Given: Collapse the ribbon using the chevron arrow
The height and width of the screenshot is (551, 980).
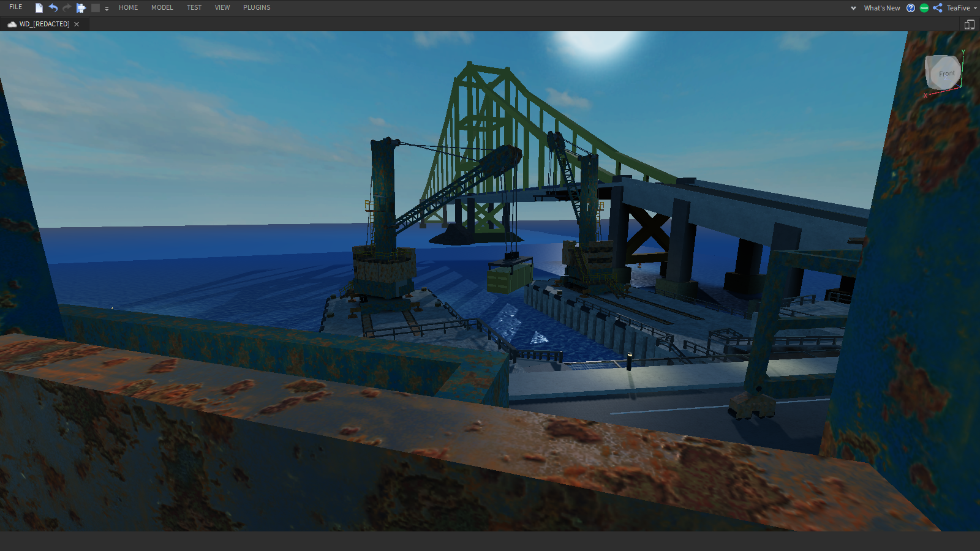Looking at the screenshot, I should [853, 8].
